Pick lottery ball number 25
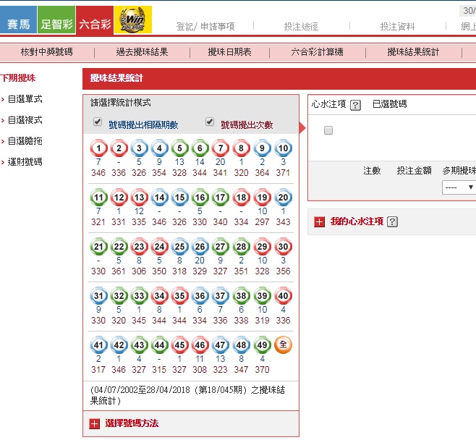The height and width of the screenshot is (448, 476). point(180,247)
